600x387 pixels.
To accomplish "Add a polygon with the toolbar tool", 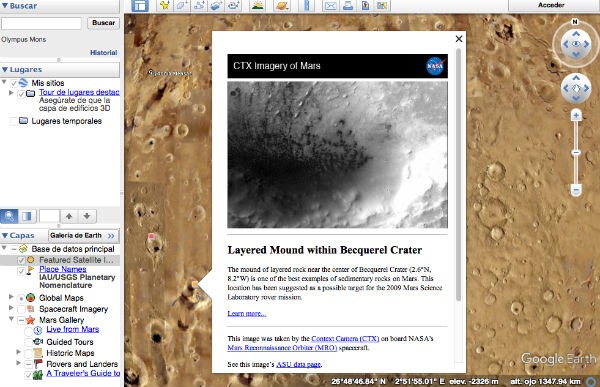I will pyautogui.click(x=182, y=5).
